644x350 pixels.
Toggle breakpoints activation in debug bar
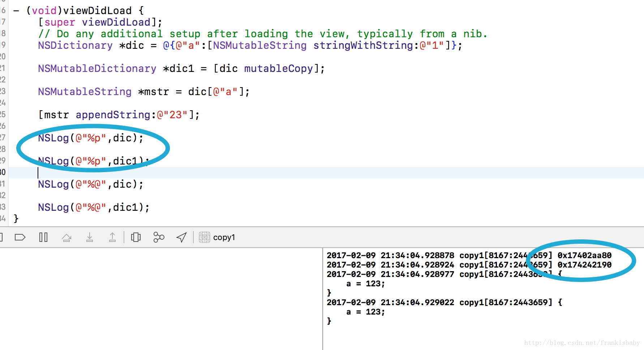coord(20,237)
